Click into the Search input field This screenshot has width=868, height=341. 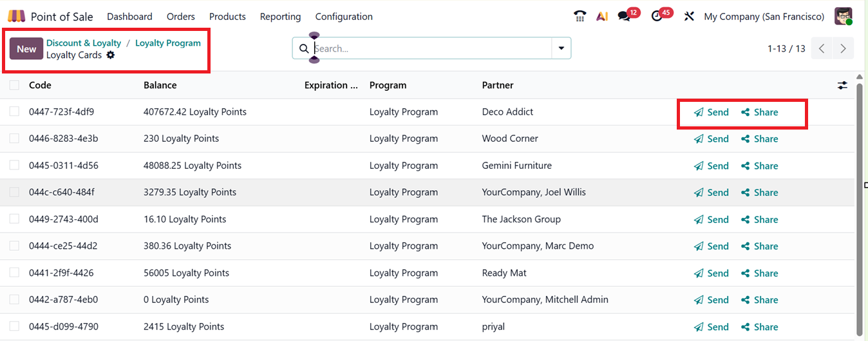click(x=430, y=48)
